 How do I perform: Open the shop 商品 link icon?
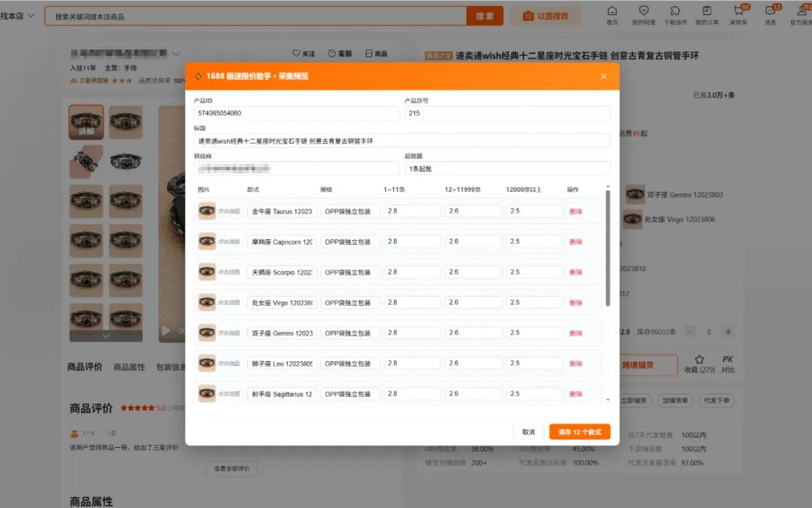coord(377,53)
